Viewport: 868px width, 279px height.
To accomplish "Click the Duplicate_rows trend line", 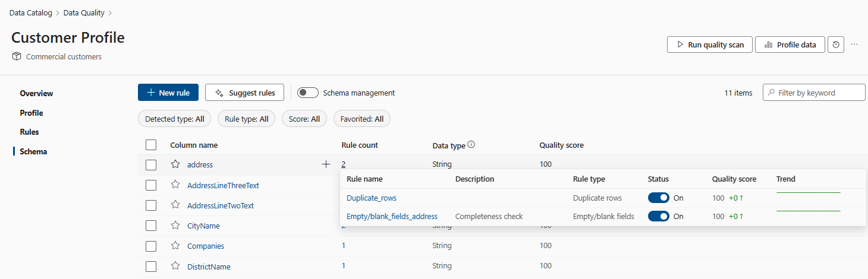I will [808, 193].
